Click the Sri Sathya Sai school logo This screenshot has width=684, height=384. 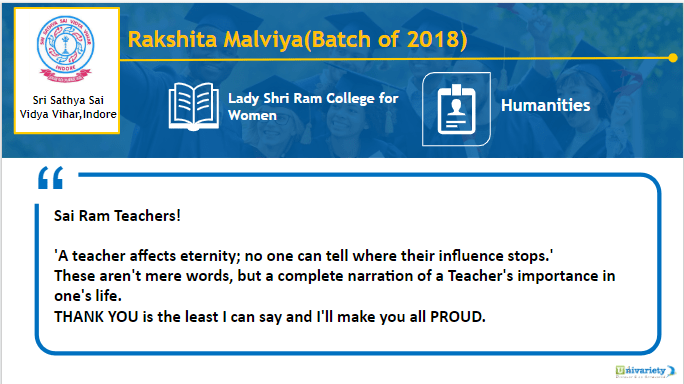(65, 49)
